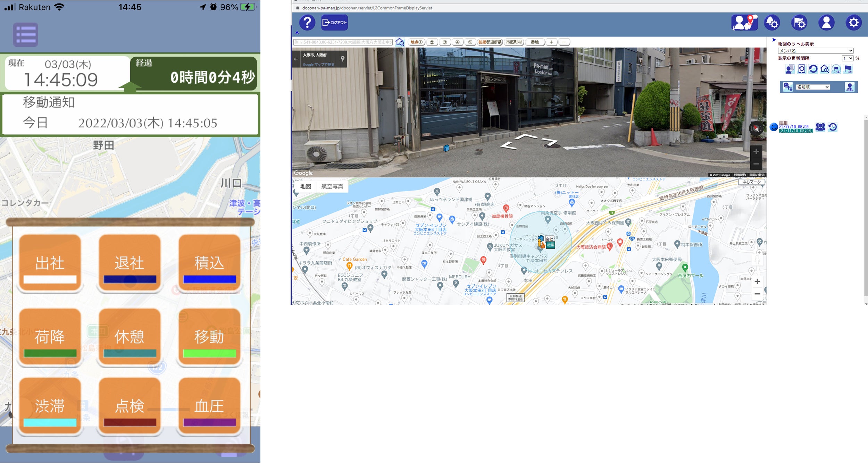Select the 地図 map view tab
Screen dimensions: 868x463
pyautogui.click(x=306, y=186)
